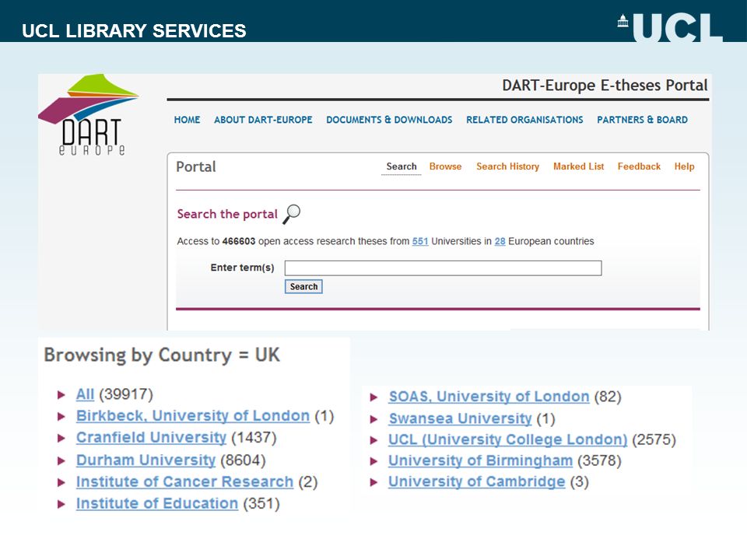Click the UCL logo in header

click(x=670, y=26)
